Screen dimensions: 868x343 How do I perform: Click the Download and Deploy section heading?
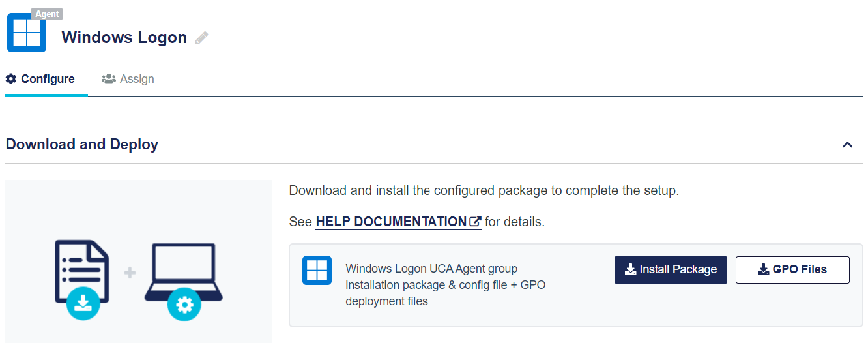pyautogui.click(x=82, y=145)
